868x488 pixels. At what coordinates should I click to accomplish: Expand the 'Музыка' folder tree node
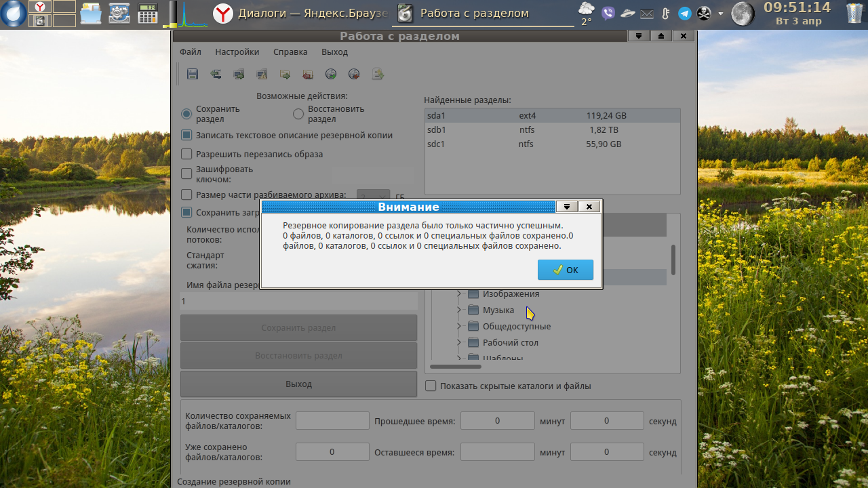coord(458,310)
